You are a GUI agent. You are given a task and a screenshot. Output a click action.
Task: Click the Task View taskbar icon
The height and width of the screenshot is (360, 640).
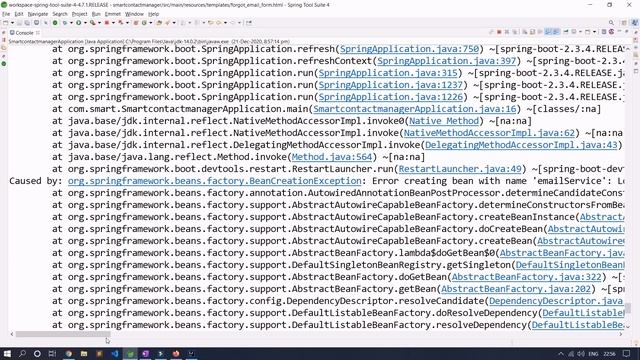pos(52,353)
